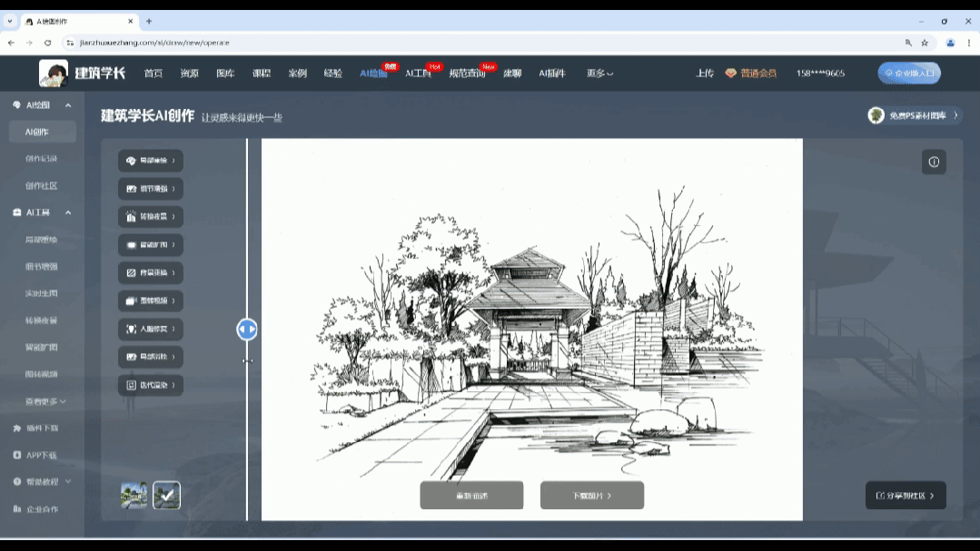Click the 分享到社区 button

906,496
